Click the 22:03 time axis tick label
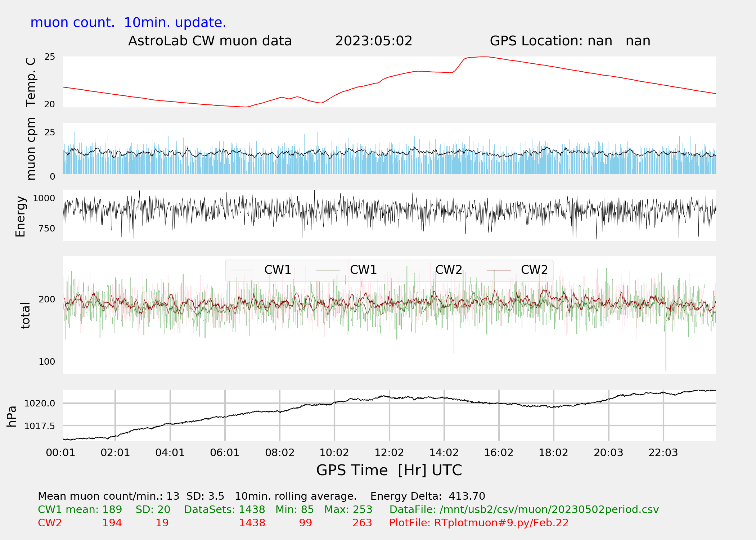This screenshot has width=756, height=540. pyautogui.click(x=663, y=453)
